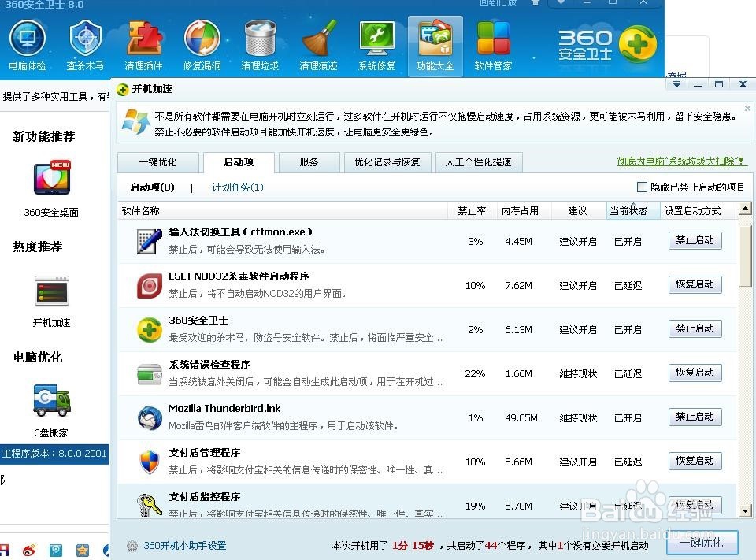Open 功能大全 in the toolbar
The image size is (756, 560).
(x=435, y=46)
